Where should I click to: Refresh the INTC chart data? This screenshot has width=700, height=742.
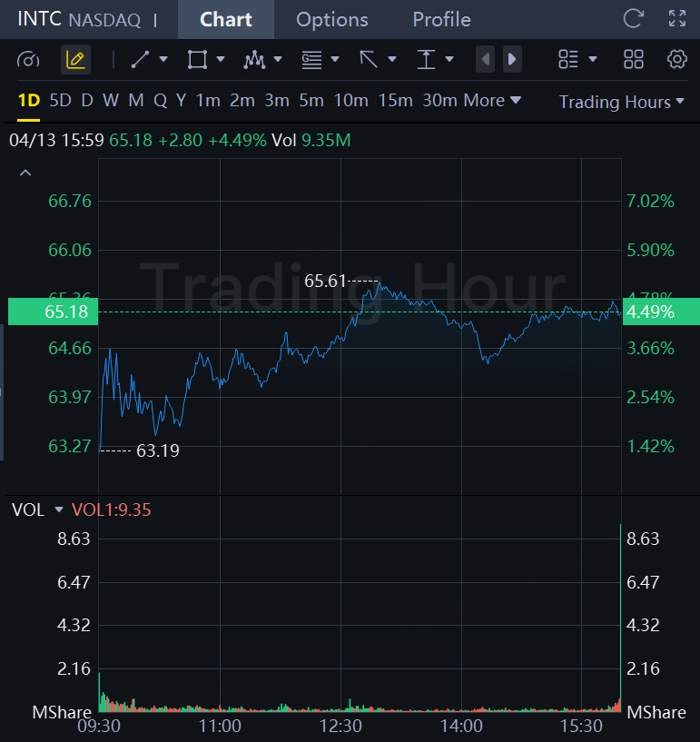pyautogui.click(x=634, y=19)
